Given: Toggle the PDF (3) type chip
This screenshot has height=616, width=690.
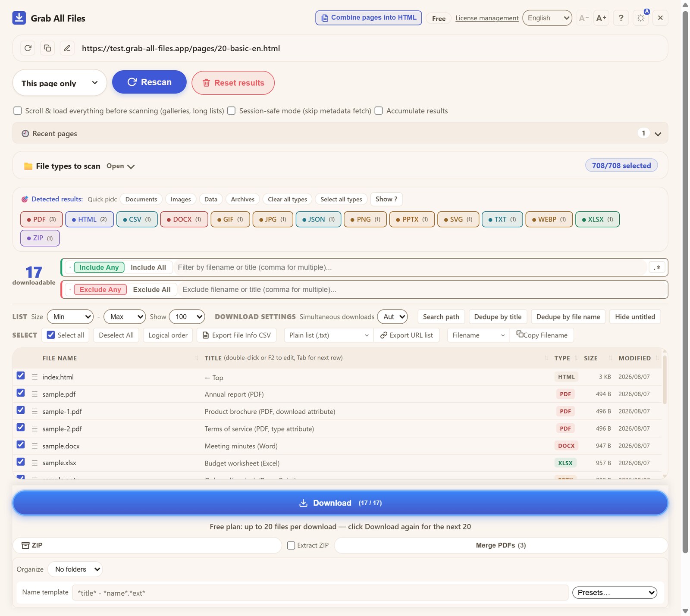Looking at the screenshot, I should tap(41, 219).
